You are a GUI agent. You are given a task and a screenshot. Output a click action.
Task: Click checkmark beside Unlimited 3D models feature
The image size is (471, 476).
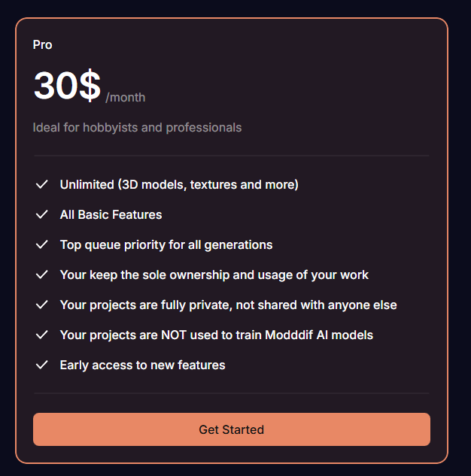(42, 184)
